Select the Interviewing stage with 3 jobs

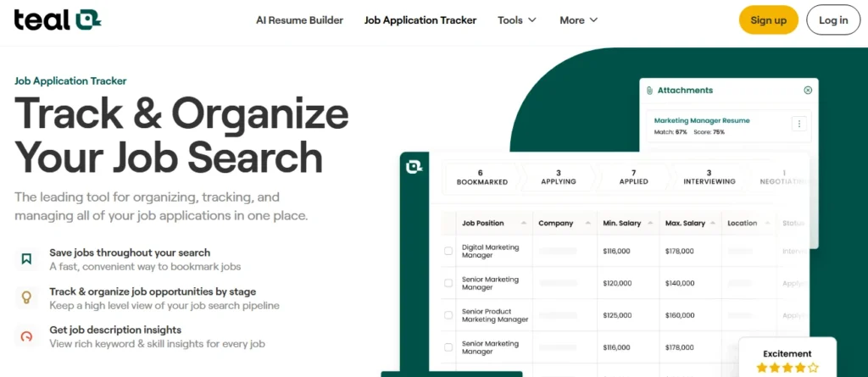tap(709, 177)
